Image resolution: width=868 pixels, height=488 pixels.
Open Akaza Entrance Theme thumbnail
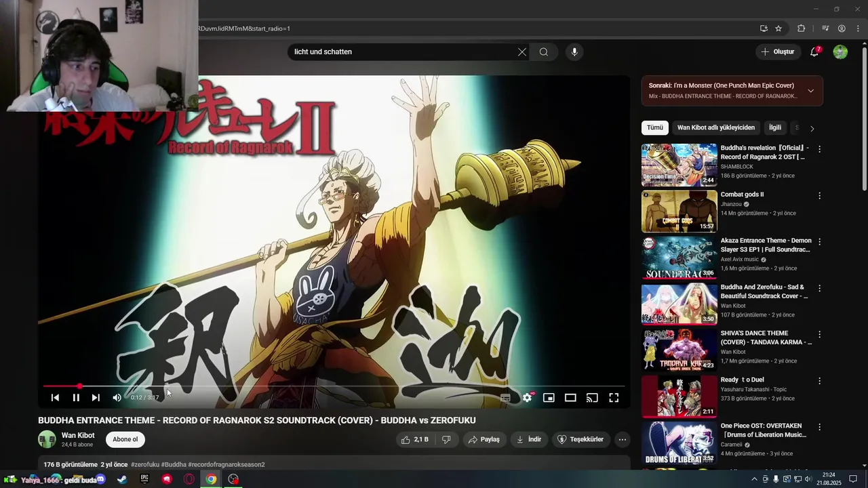coord(679,258)
